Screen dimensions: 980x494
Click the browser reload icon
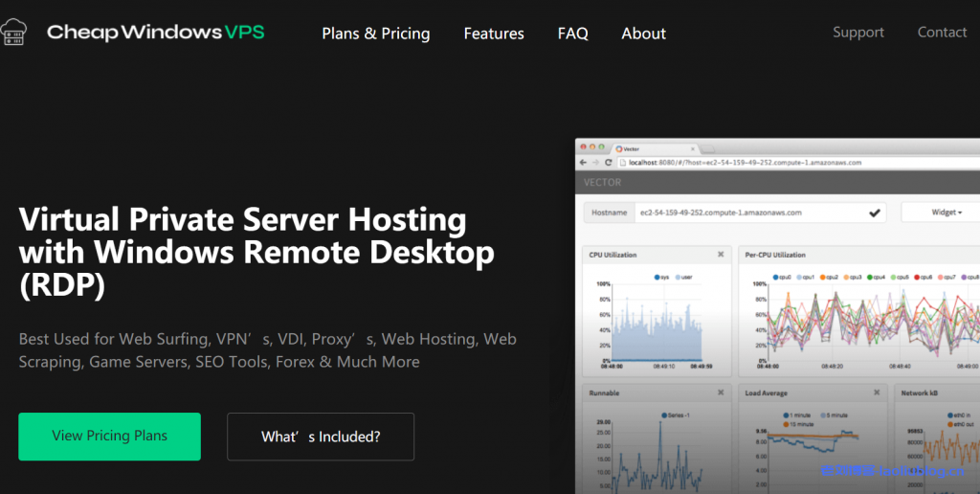click(609, 163)
